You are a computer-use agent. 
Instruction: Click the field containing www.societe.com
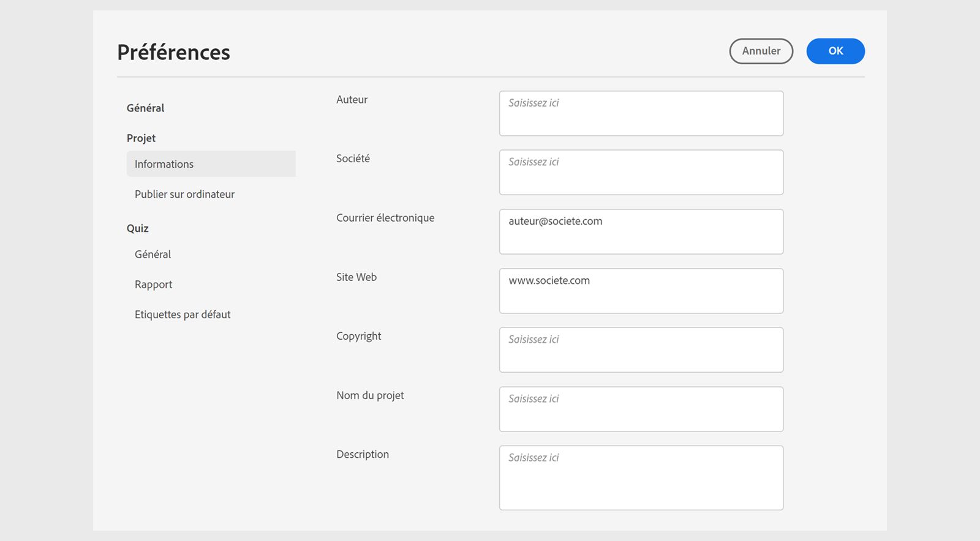point(641,291)
